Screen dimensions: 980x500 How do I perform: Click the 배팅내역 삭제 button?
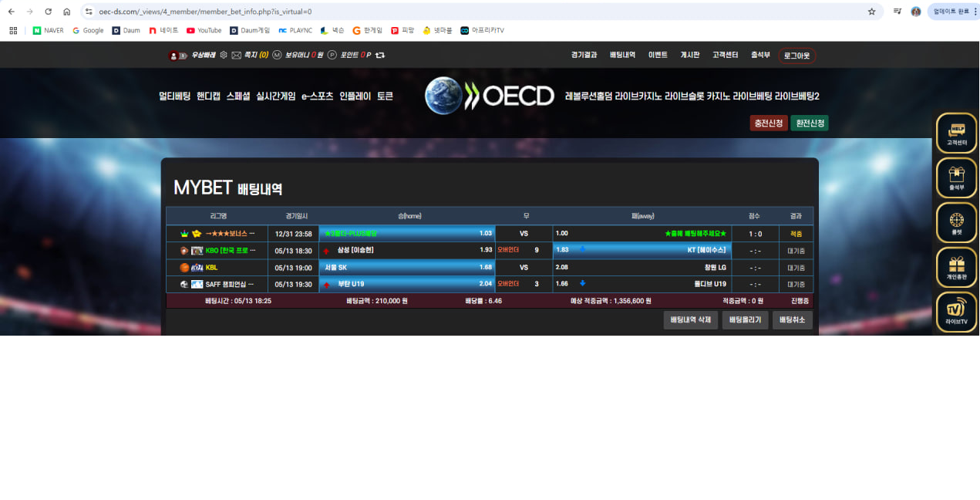690,319
